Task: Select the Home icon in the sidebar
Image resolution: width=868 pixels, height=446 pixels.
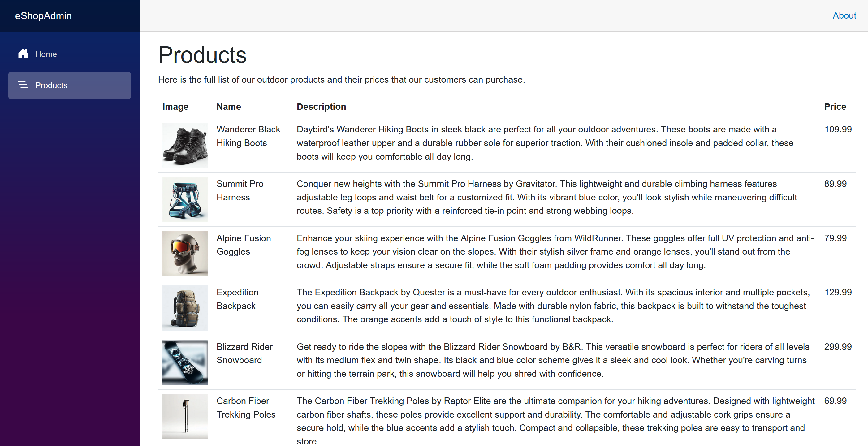Action: pyautogui.click(x=23, y=54)
